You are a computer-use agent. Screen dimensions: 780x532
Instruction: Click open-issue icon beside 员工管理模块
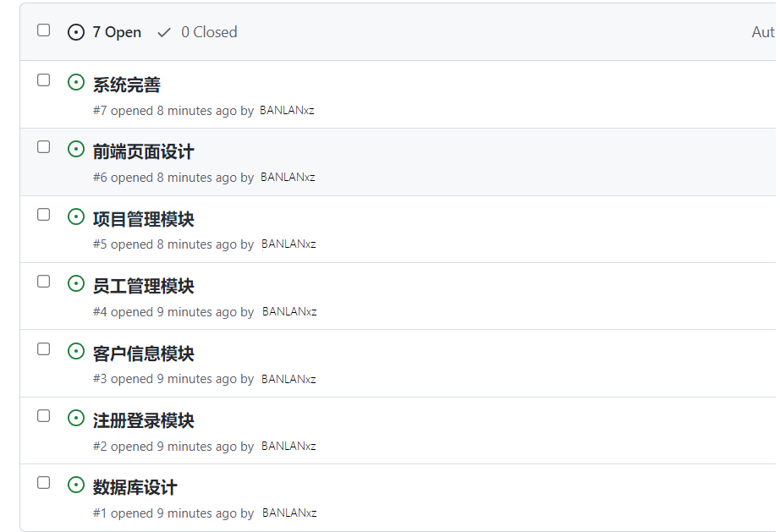point(76,284)
